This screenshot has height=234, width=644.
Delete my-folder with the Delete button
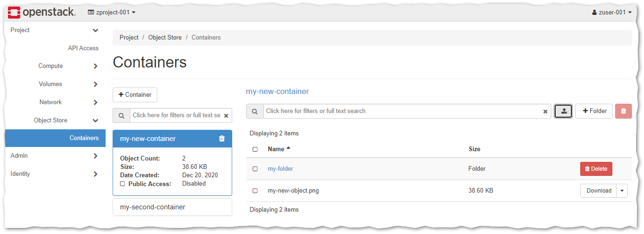point(596,169)
